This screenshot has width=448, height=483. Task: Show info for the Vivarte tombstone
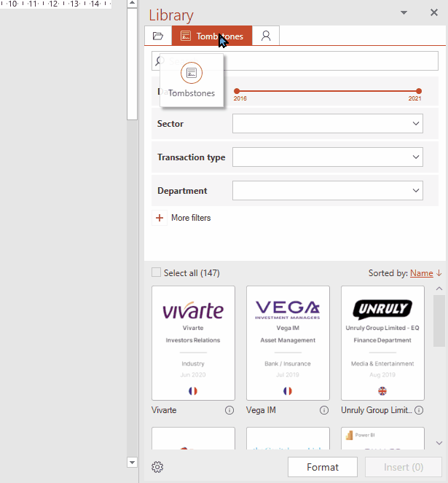(x=229, y=410)
